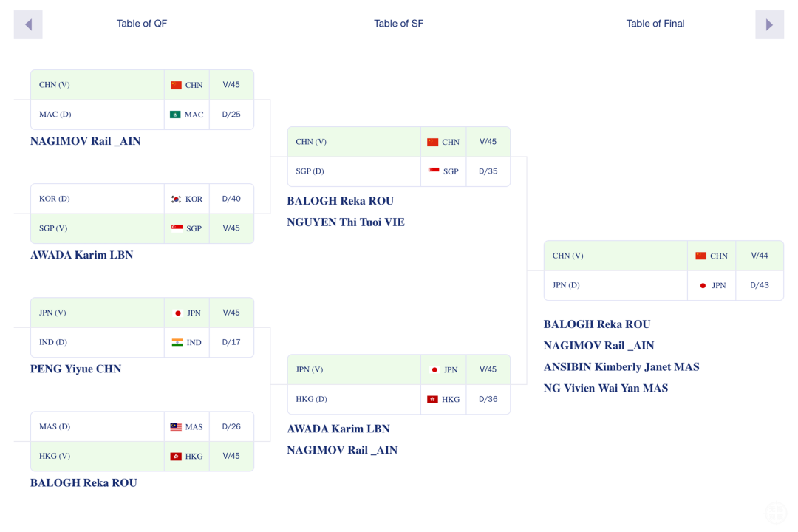Open referee PENG Yiyue CHN
This screenshot has height=532, width=798.
point(75,369)
